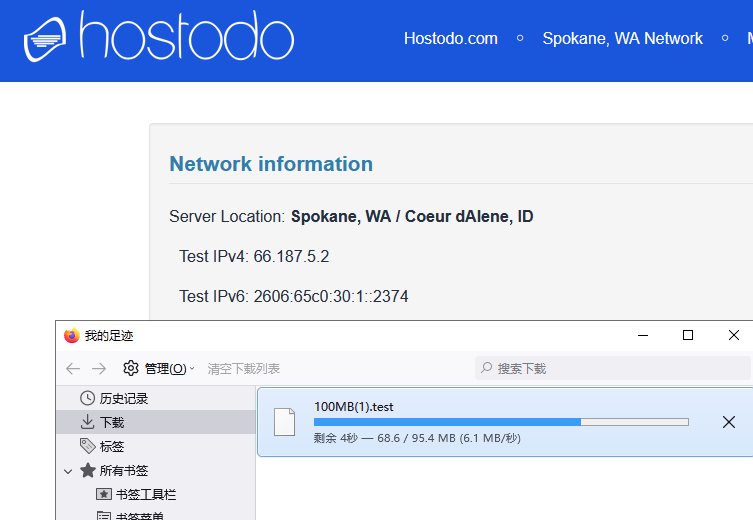
Task: Click 清空下载列表 to clear the downloads list
Action: click(243, 369)
